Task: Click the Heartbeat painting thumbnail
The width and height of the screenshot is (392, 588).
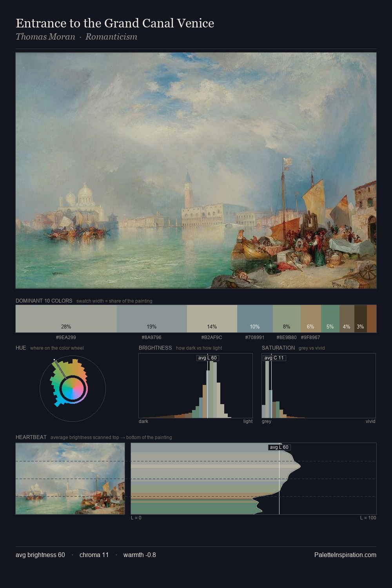Action: (x=70, y=479)
